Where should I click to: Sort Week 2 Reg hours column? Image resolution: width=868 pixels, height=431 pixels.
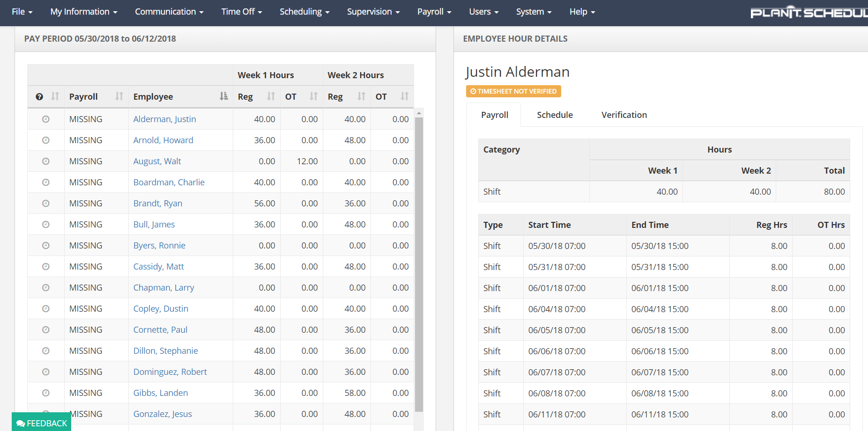tap(361, 96)
